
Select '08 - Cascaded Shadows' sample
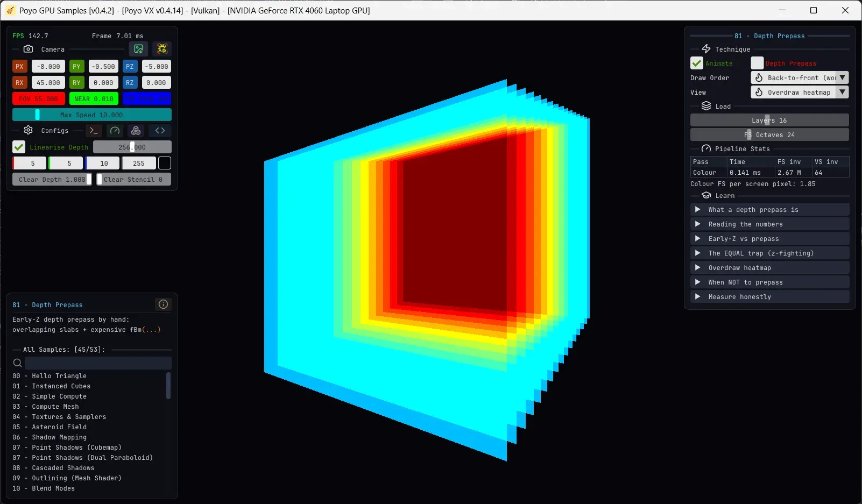tap(53, 468)
